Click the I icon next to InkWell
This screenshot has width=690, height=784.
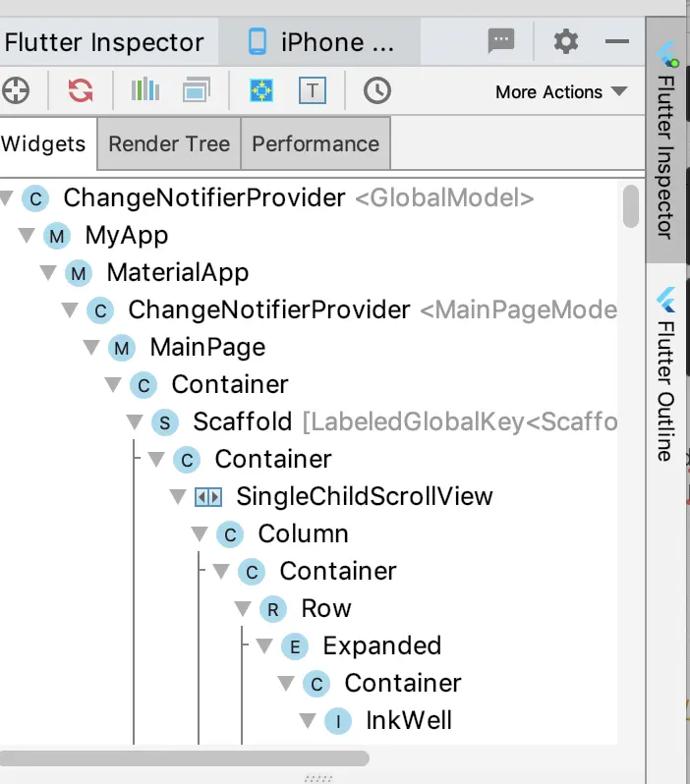coord(338,721)
